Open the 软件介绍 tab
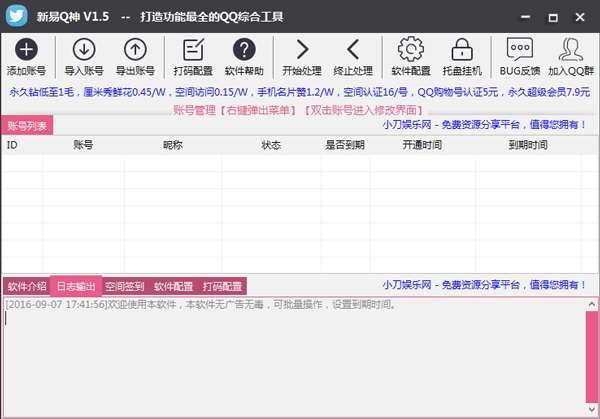The height and width of the screenshot is (419, 600). pyautogui.click(x=27, y=286)
